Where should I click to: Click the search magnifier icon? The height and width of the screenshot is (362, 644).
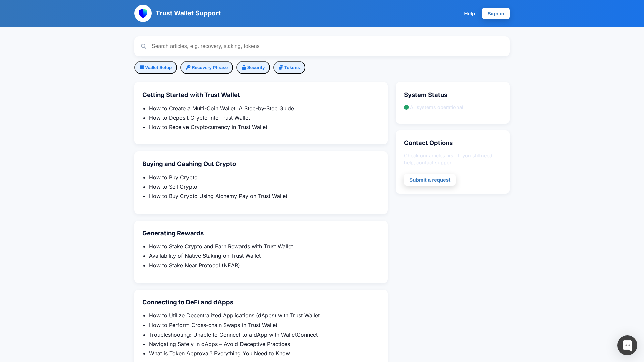144,46
